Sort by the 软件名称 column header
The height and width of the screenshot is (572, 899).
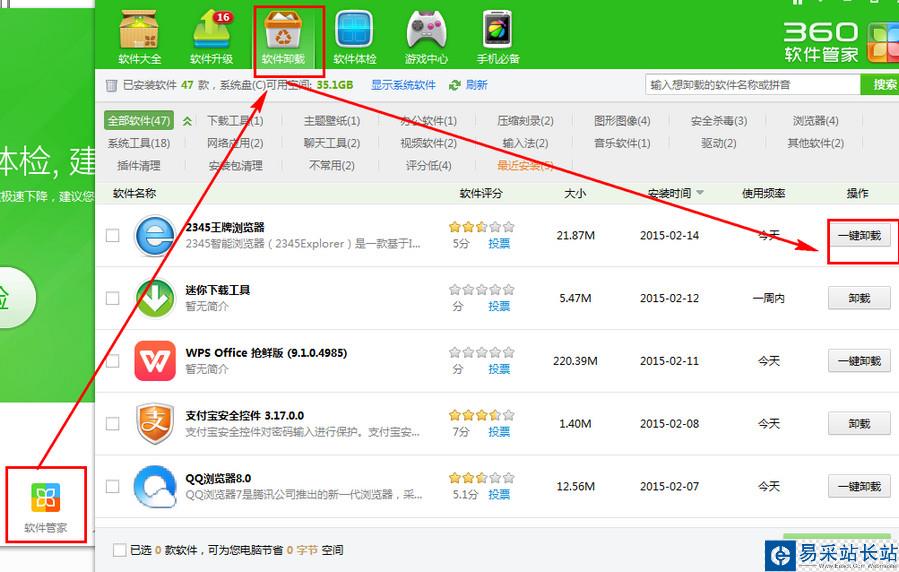[x=135, y=193]
